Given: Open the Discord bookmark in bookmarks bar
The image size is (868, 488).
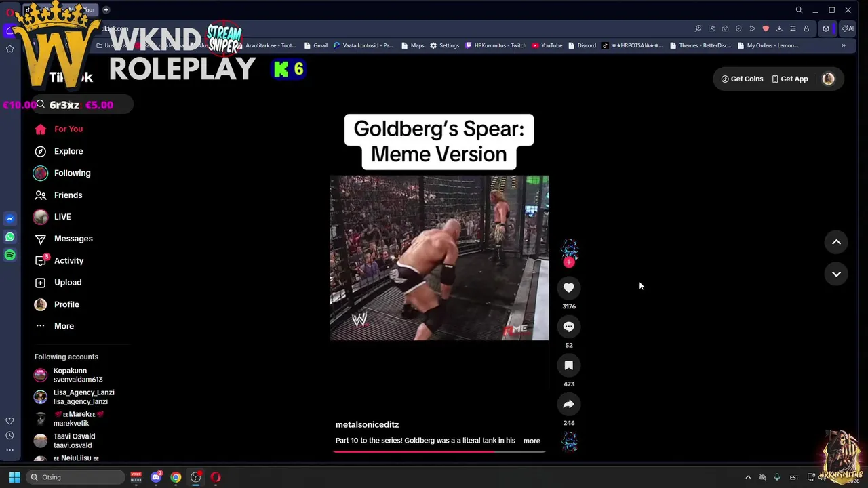Looking at the screenshot, I should point(582,45).
